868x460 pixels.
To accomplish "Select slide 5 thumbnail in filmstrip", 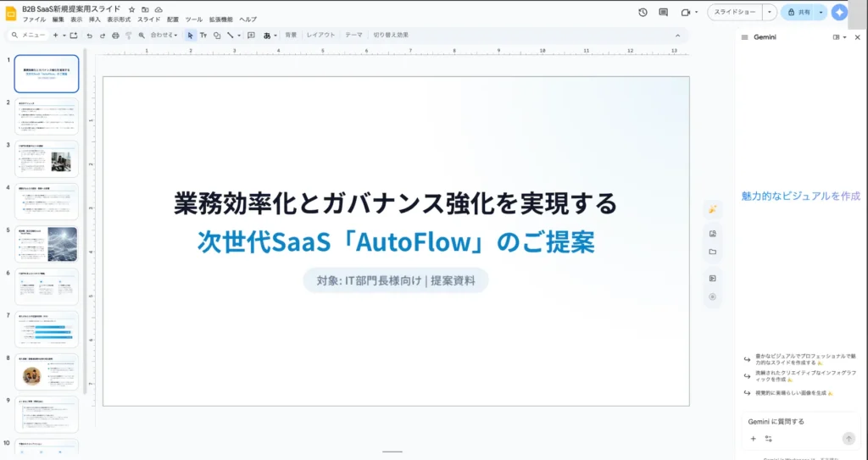I will 47,244.
